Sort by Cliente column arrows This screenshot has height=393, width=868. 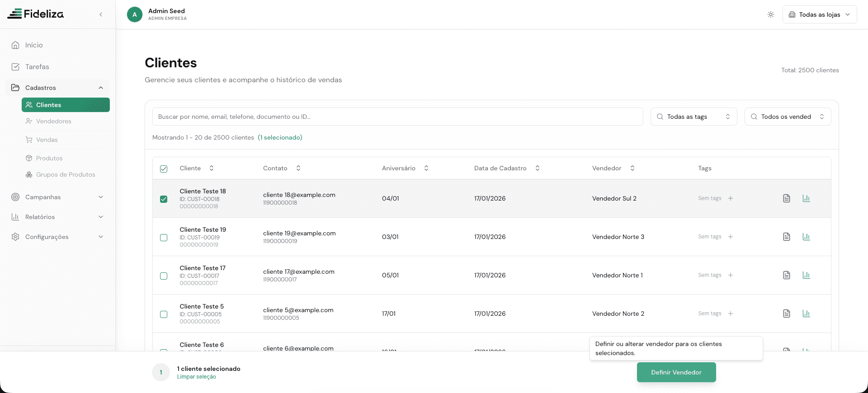coord(211,168)
